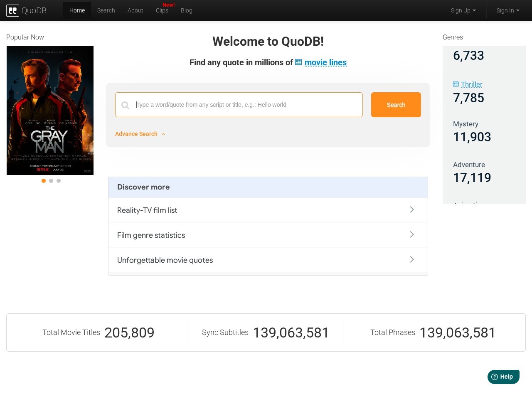The height and width of the screenshot is (399, 532).
Task: Click the arrow beside Unforgettable movie quotes
Action: click(412, 260)
